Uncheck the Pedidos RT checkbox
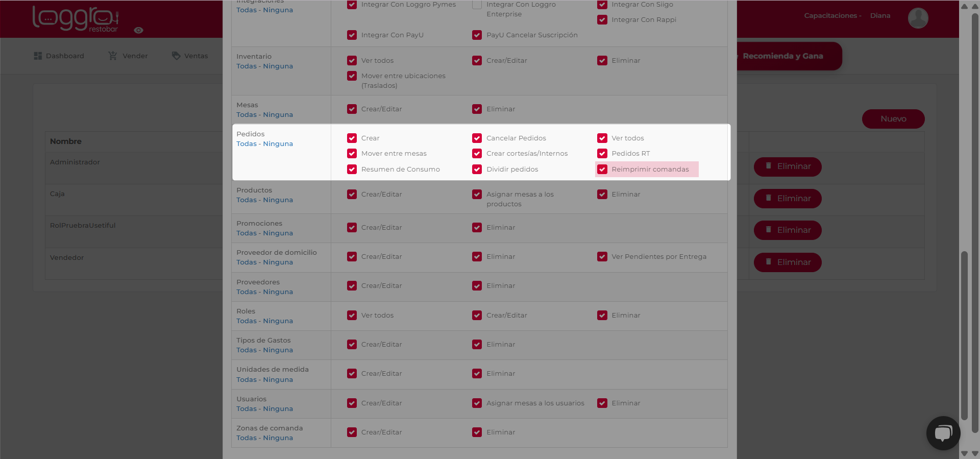Viewport: 980px width, 459px height. coord(602,154)
